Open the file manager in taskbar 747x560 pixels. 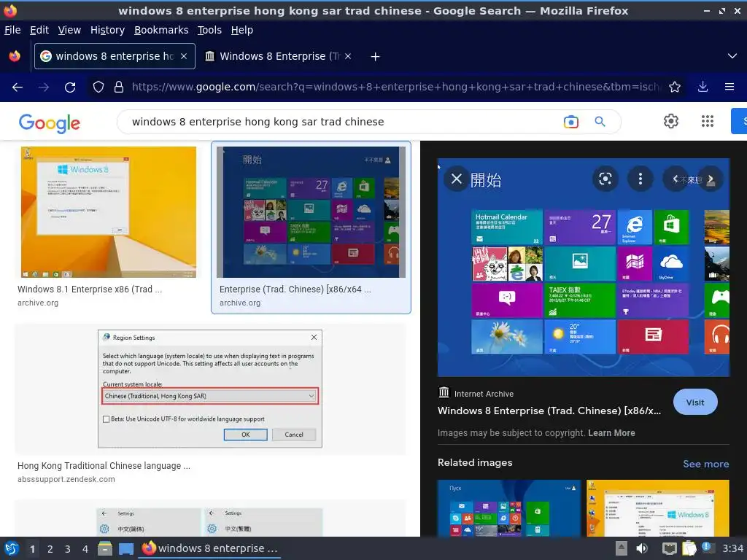click(x=105, y=548)
